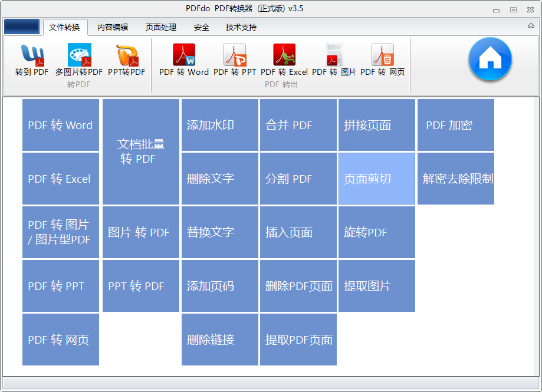Click the PPT转PDF ribbon icon
Image resolution: width=542 pixels, height=392 pixels.
127,60
